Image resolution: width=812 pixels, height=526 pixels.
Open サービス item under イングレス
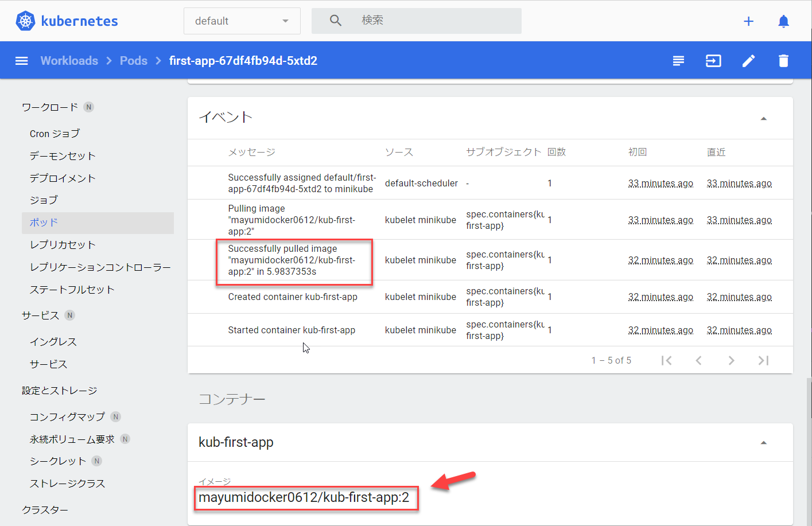click(49, 364)
